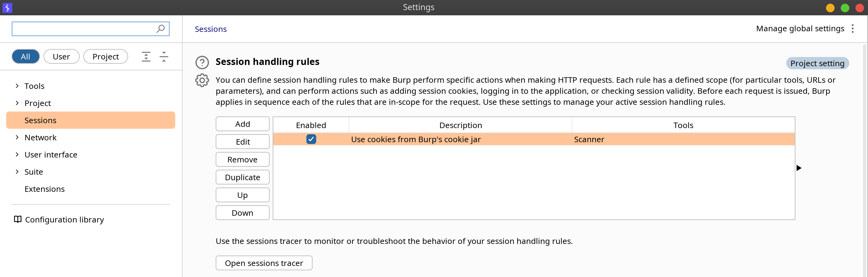Focus the settings search field
Screen dimensions: 868x277
point(90,28)
